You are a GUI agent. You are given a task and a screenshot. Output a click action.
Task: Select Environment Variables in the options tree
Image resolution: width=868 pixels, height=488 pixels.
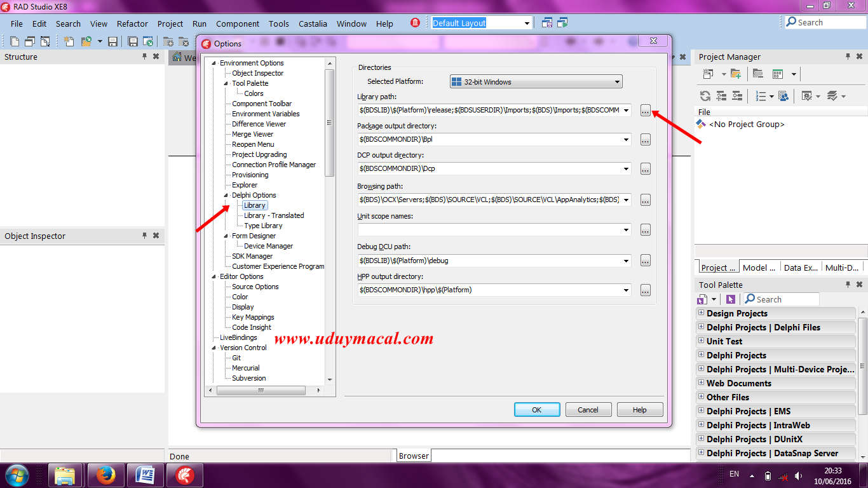point(266,114)
